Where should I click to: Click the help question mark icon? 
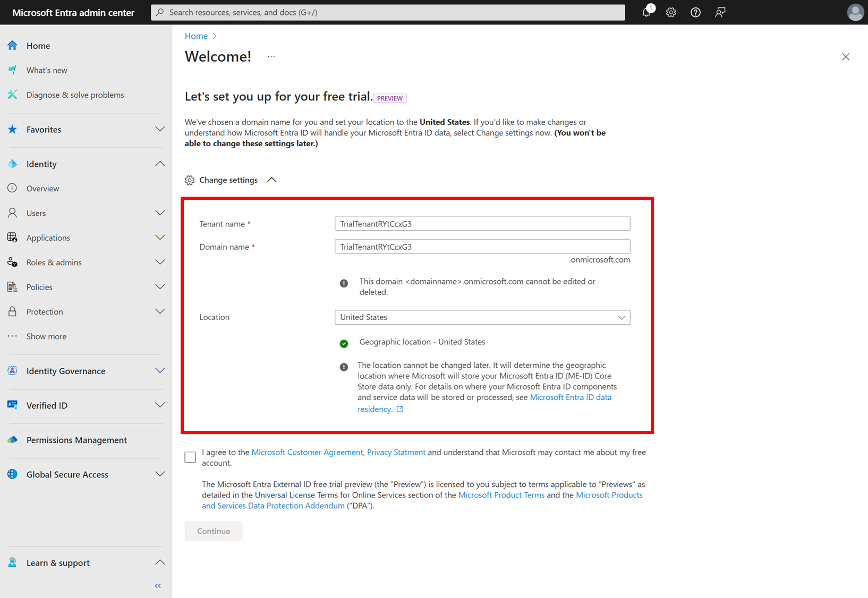[695, 12]
